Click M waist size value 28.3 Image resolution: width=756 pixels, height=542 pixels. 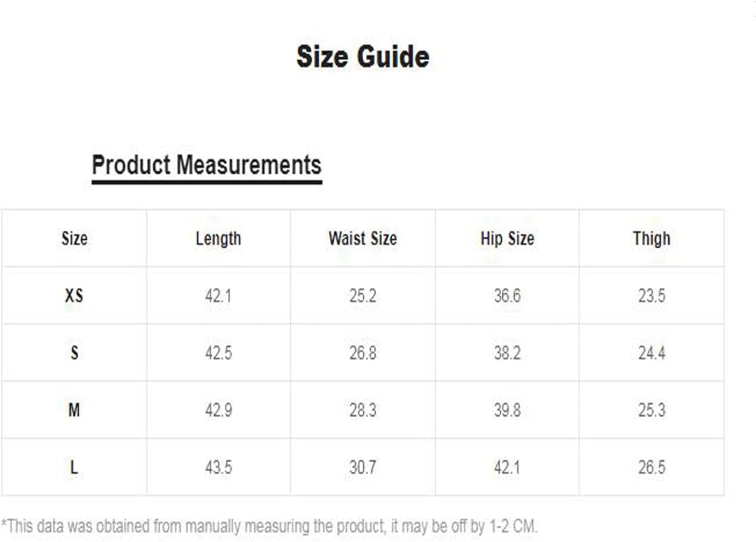(x=363, y=410)
